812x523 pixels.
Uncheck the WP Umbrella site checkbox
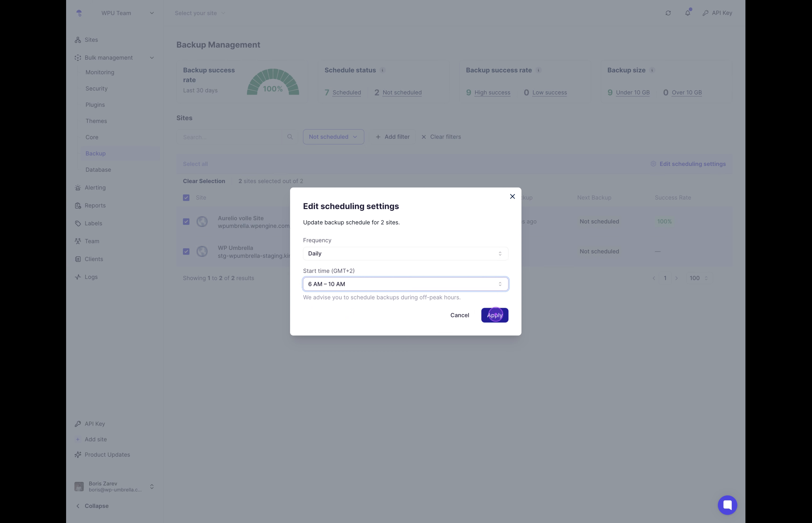(x=186, y=252)
